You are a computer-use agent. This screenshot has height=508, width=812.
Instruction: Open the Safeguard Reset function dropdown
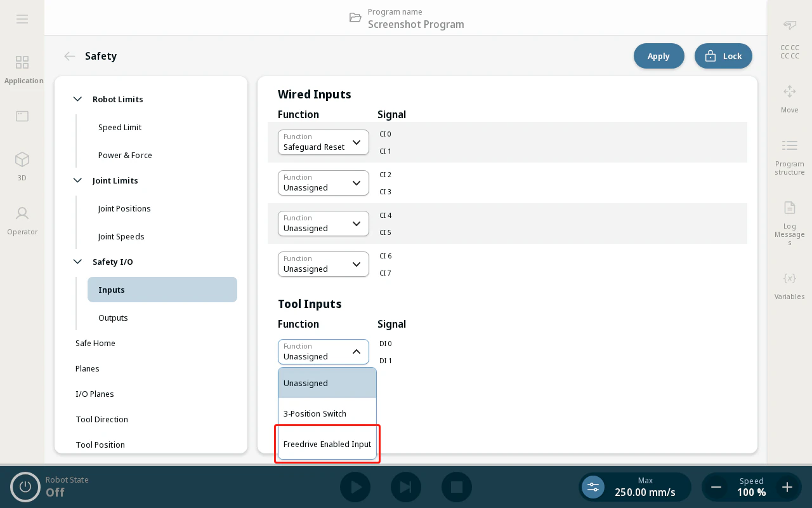(x=324, y=142)
